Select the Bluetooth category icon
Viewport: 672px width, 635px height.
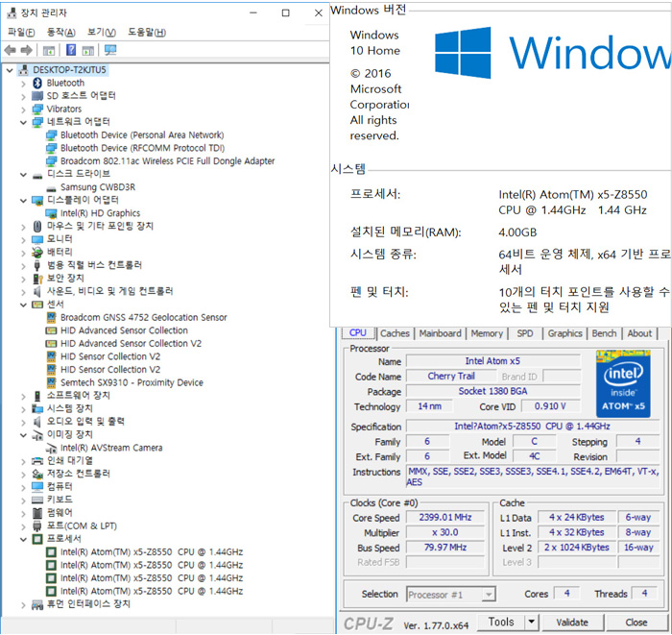click(x=37, y=83)
